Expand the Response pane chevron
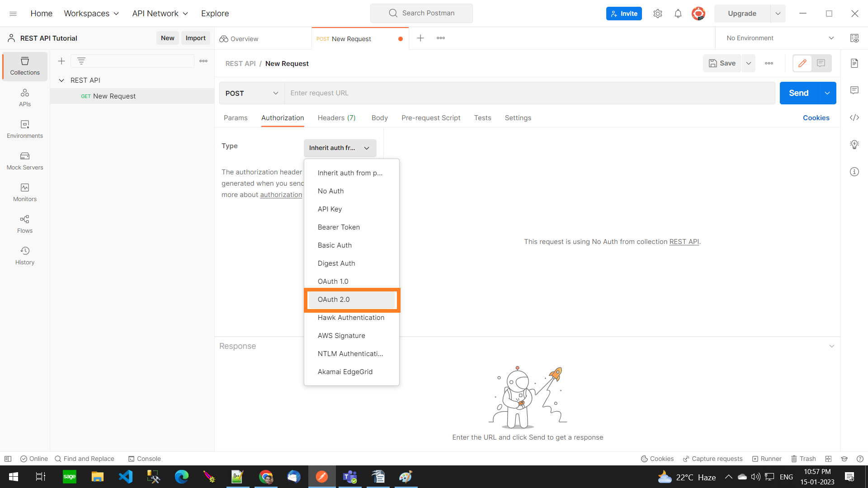Screen dimensions: 868x488 pyautogui.click(x=832, y=346)
